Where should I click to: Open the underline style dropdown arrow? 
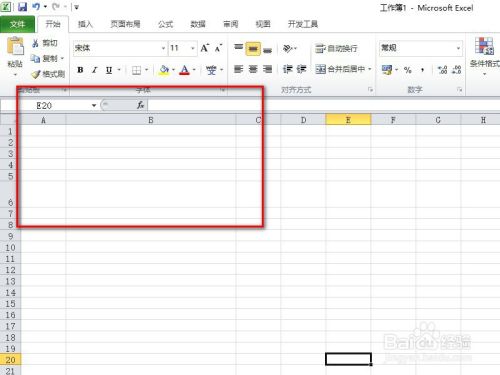tap(119, 70)
